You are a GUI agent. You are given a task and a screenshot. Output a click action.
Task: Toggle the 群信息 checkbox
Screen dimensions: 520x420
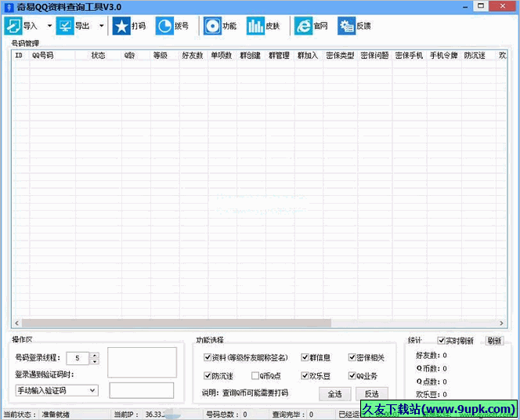(305, 357)
